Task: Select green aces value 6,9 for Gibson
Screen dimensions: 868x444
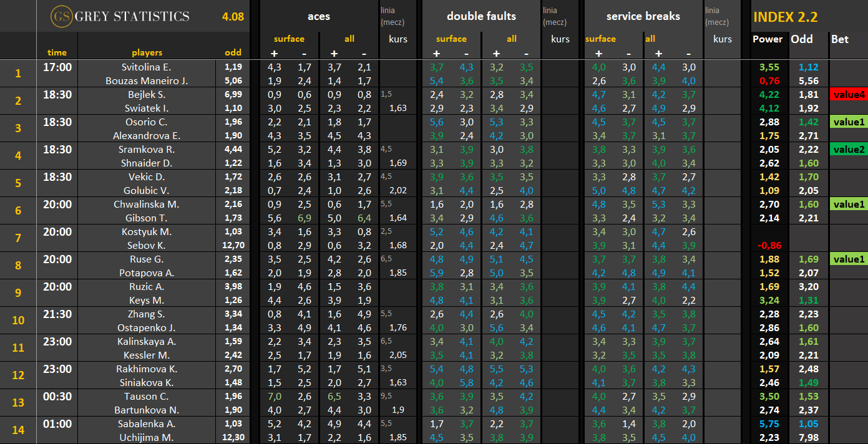Action: (x=305, y=218)
